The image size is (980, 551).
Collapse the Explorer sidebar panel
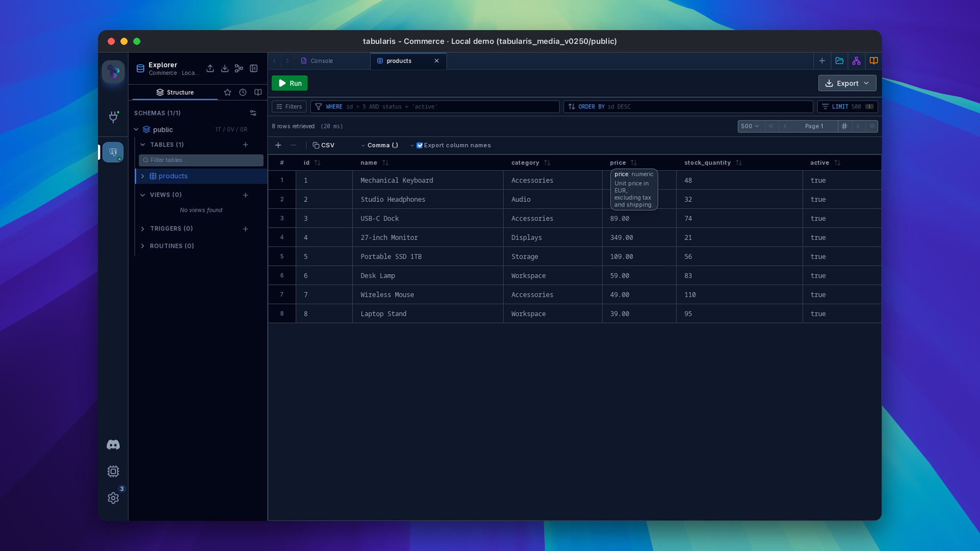pos(254,68)
